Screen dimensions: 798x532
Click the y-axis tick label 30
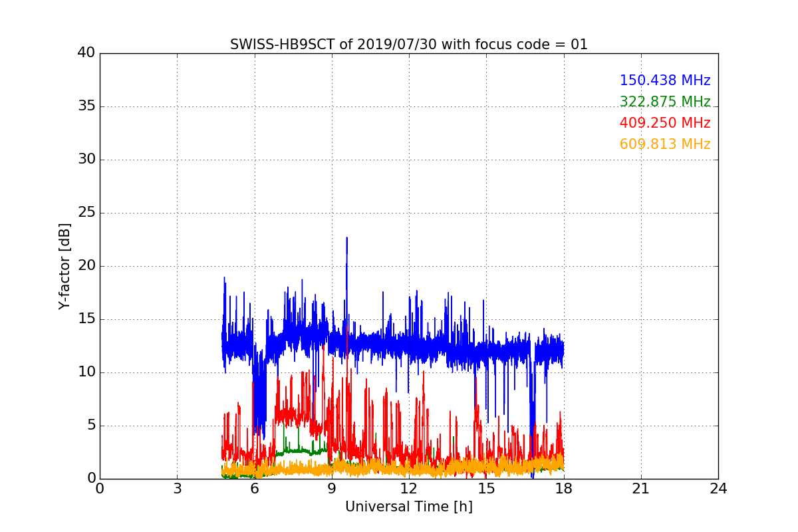coord(86,160)
